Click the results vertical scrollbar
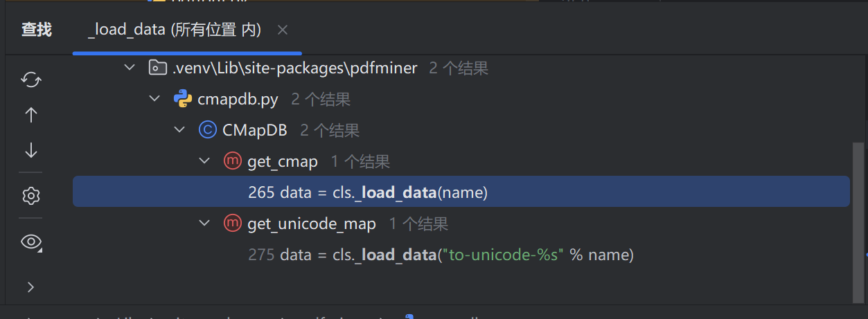 pos(858,220)
